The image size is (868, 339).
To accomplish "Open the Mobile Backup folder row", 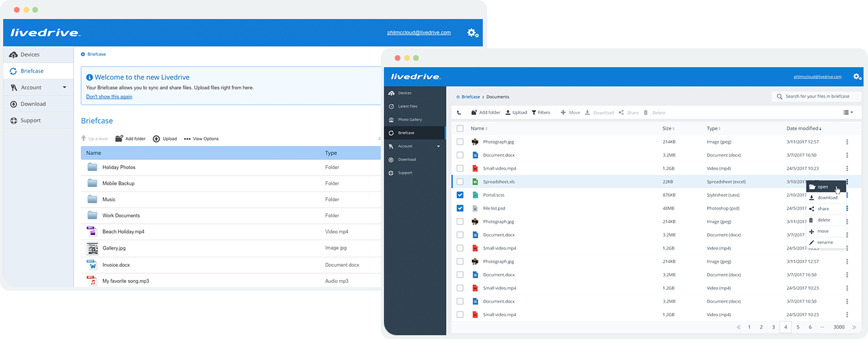I will click(231, 183).
